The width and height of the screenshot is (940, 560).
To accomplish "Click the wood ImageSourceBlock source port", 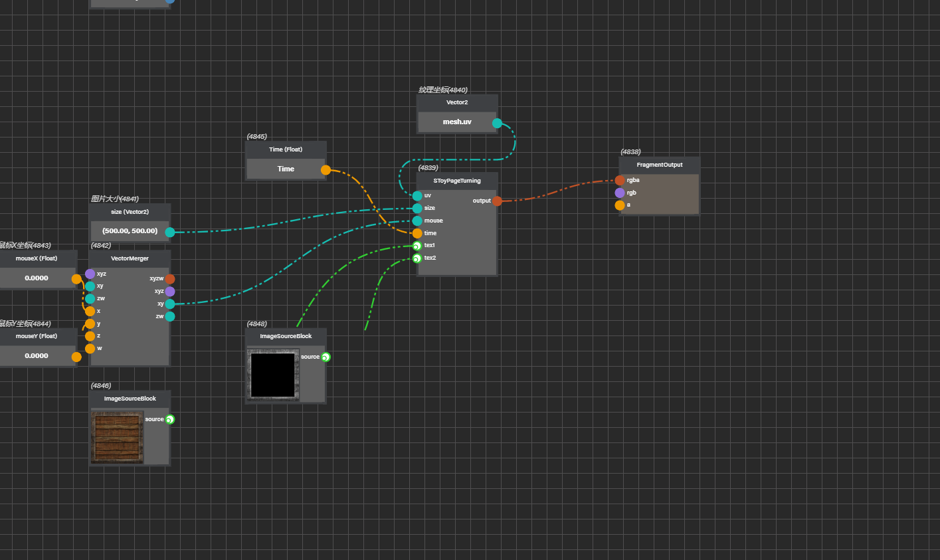I will tap(170, 419).
